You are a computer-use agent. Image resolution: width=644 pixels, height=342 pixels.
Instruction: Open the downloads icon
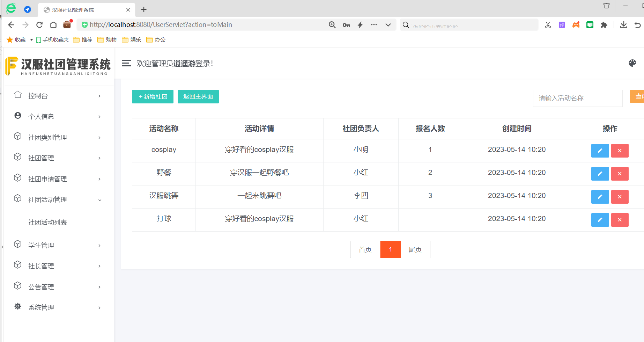(624, 25)
